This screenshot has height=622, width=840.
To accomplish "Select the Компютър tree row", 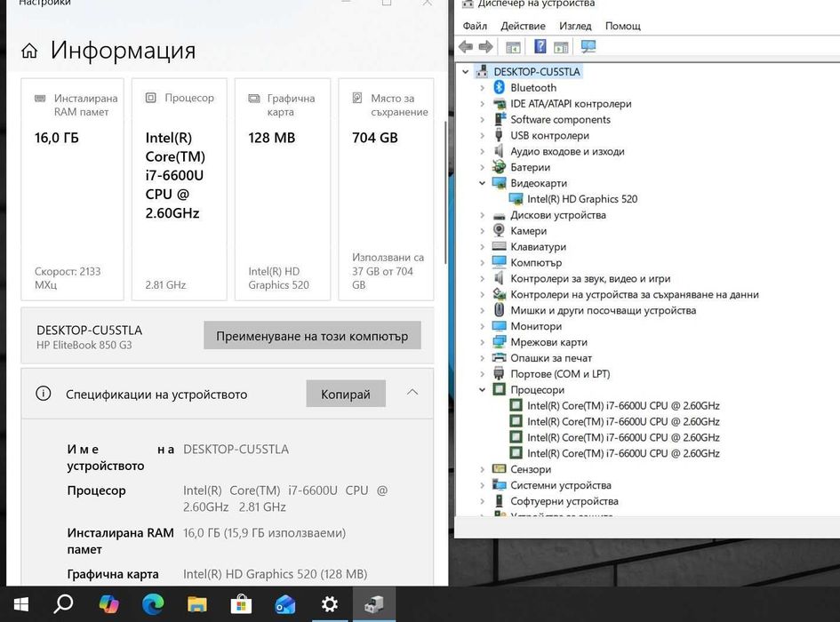I will pos(536,262).
